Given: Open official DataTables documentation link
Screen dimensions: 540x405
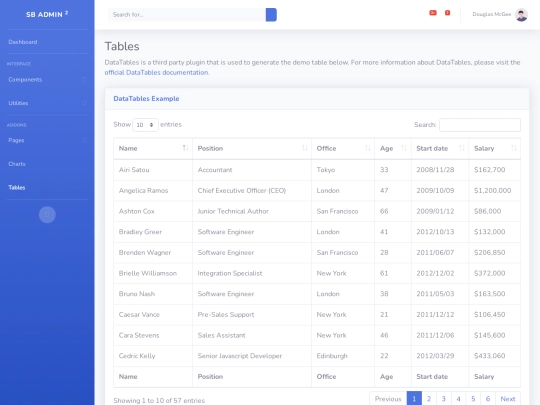Looking at the screenshot, I should 156,72.
